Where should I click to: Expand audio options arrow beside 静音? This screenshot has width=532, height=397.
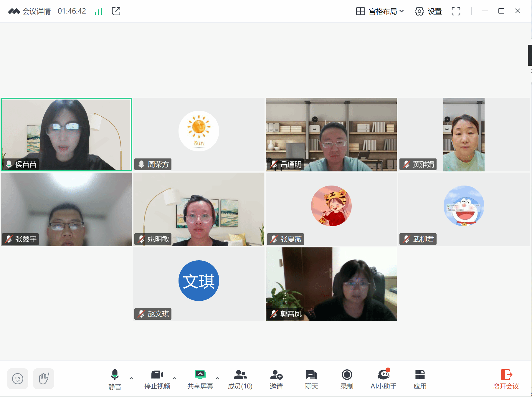coord(131,378)
